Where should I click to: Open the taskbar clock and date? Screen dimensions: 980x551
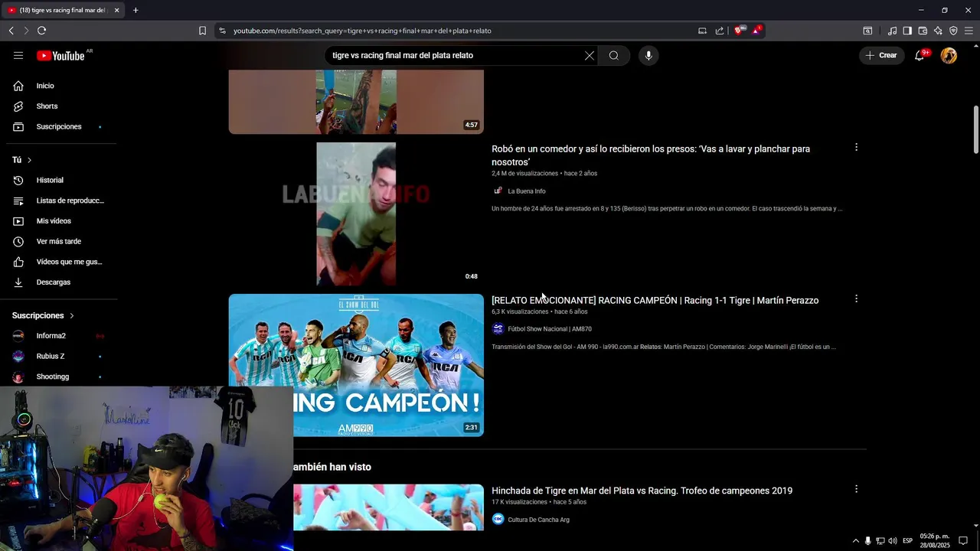coord(935,540)
